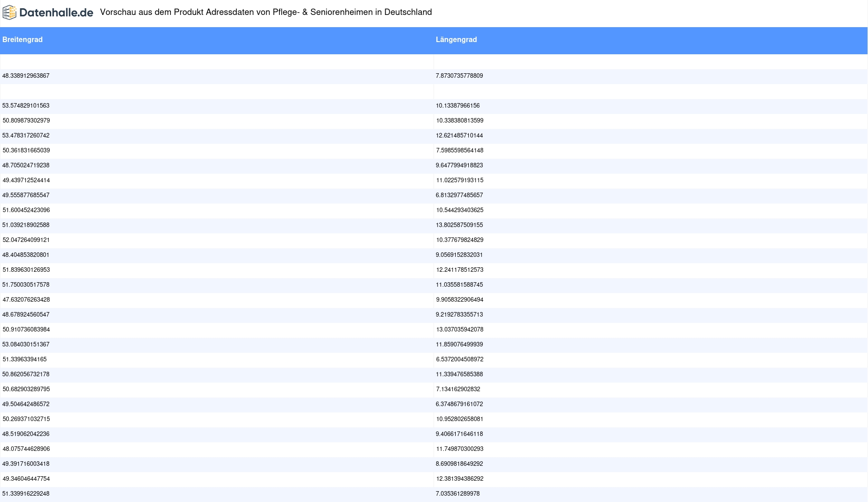
Task: Select the page title text starting 'Vorschau aus dem Produkt'
Action: 266,12
